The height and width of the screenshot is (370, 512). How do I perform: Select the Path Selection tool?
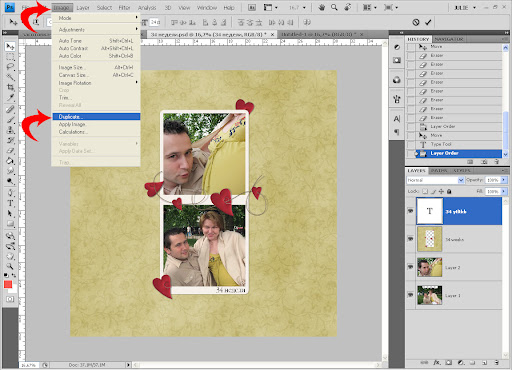click(x=10, y=213)
